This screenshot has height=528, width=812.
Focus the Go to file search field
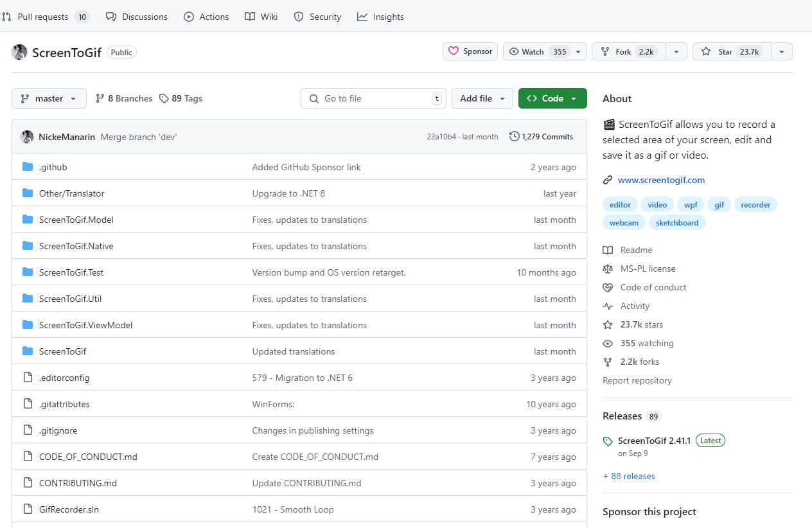pos(373,98)
